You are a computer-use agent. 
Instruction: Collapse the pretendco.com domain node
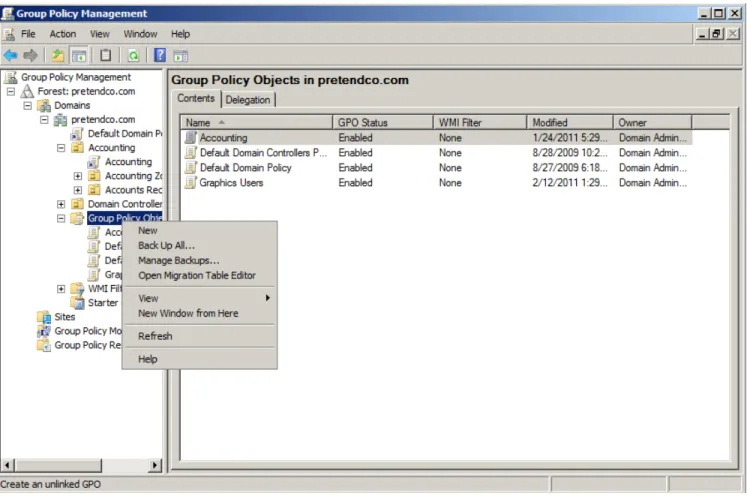pos(44,120)
